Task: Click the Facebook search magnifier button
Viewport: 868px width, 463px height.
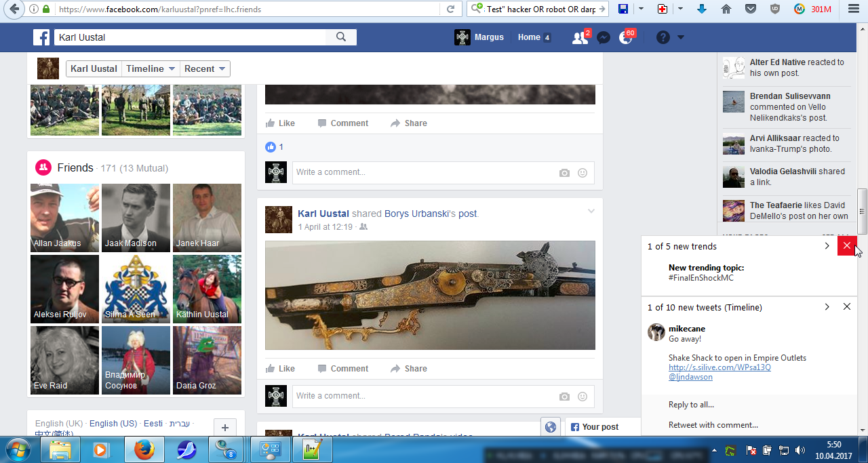Action: point(341,37)
